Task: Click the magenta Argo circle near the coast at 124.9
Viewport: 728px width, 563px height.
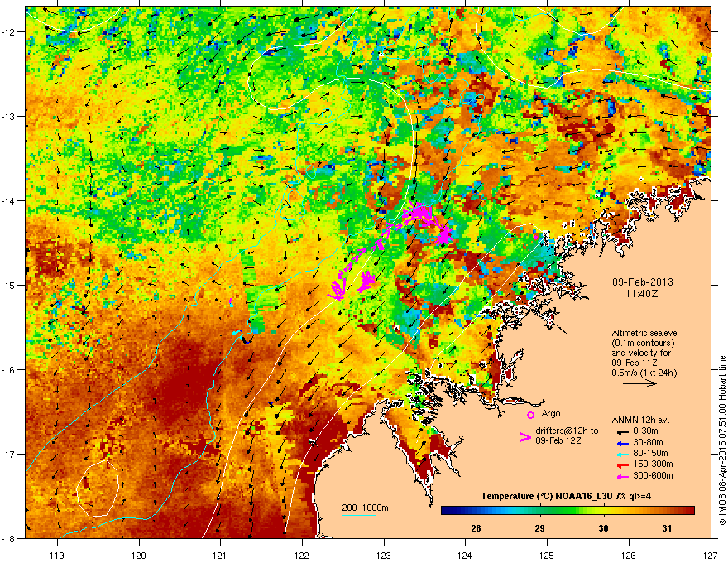Action: pyautogui.click(x=537, y=237)
